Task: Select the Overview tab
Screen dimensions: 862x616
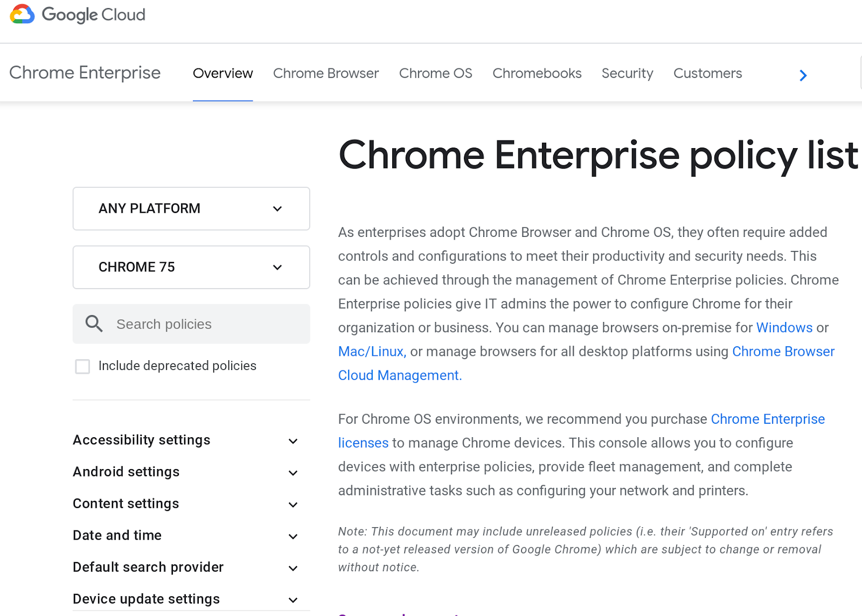Action: tap(223, 73)
